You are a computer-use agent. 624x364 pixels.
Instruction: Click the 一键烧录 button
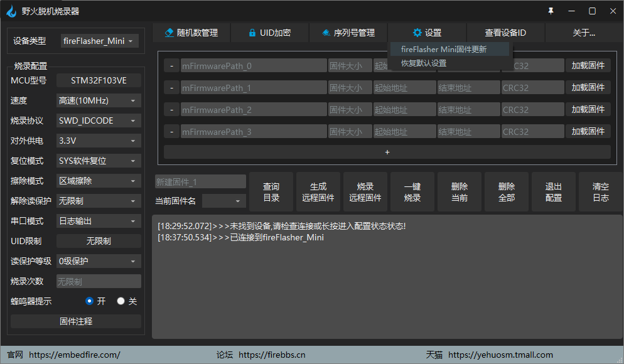(412, 192)
